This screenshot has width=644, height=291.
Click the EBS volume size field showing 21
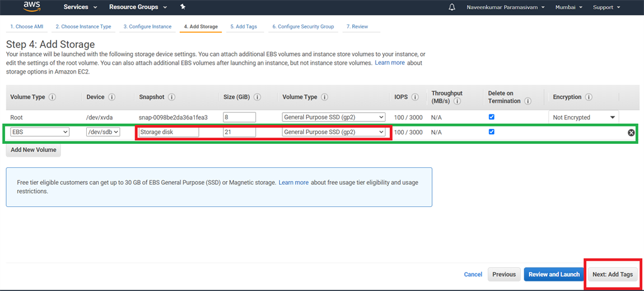tap(240, 132)
